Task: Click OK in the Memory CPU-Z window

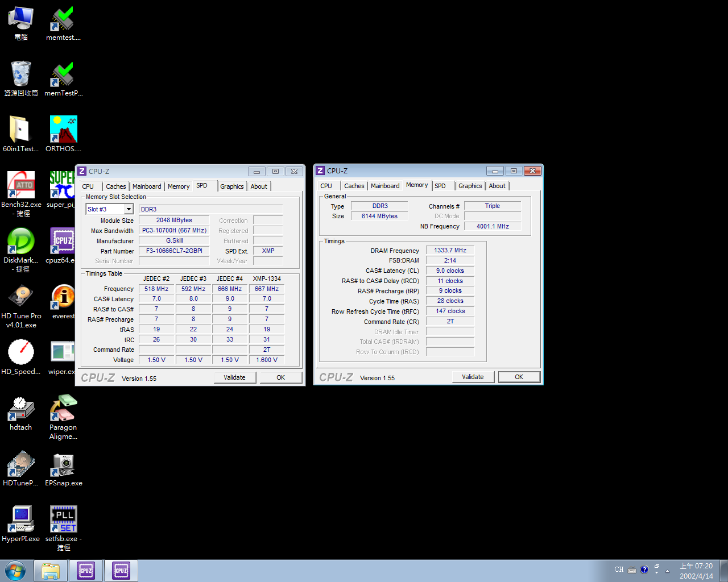Action: [519, 377]
